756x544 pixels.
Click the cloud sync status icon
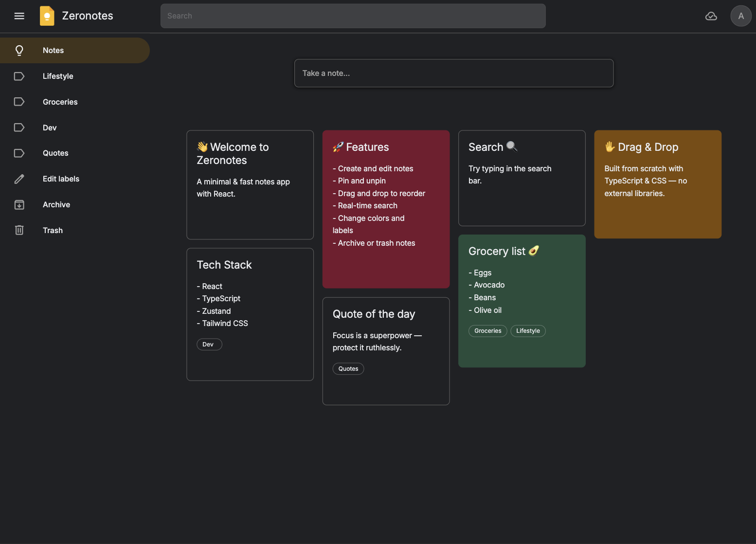pyautogui.click(x=711, y=16)
